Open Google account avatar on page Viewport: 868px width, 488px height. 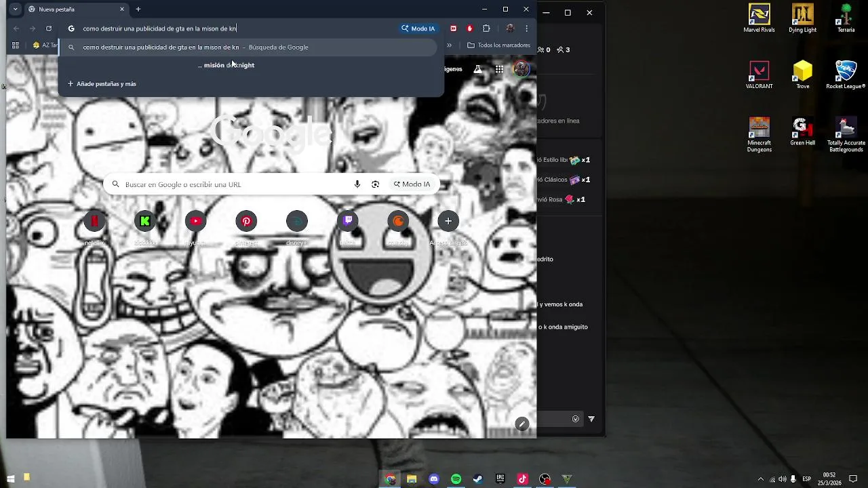[x=521, y=68]
